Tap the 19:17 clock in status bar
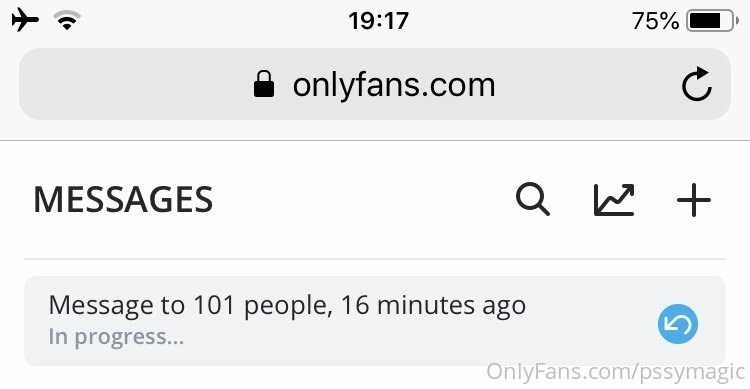Screen dimensions: 750x389 point(378,21)
